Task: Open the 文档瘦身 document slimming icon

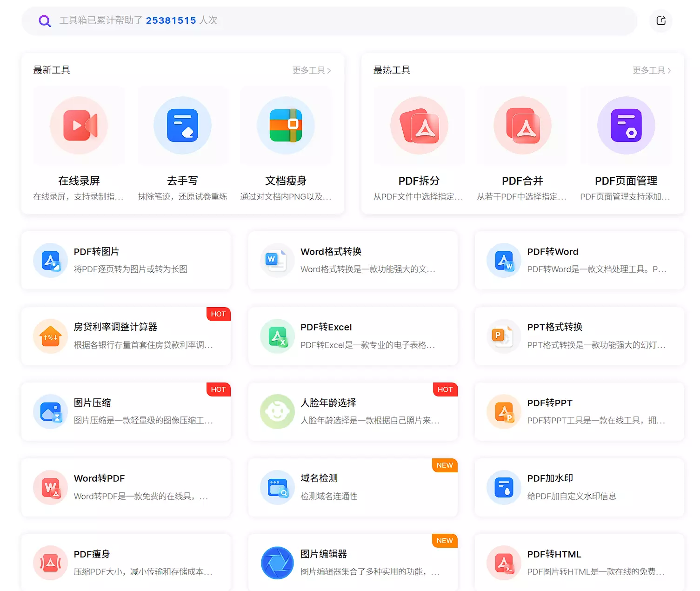Action: coord(286,125)
